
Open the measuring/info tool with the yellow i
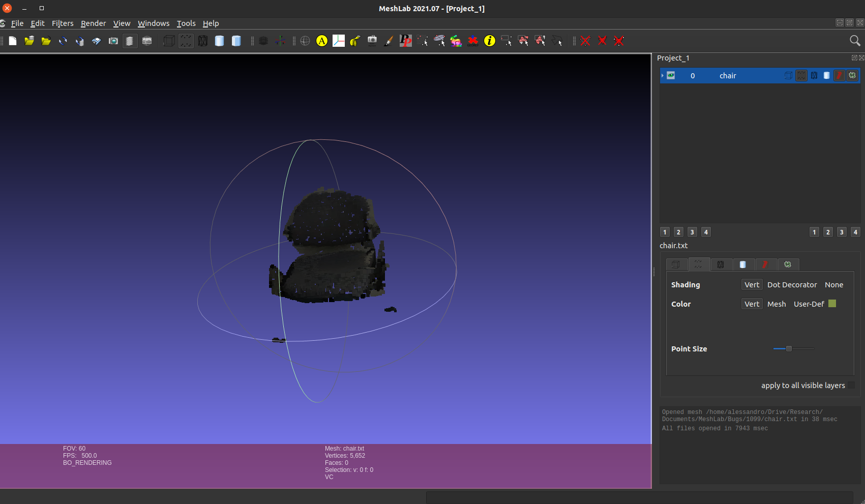coord(489,41)
